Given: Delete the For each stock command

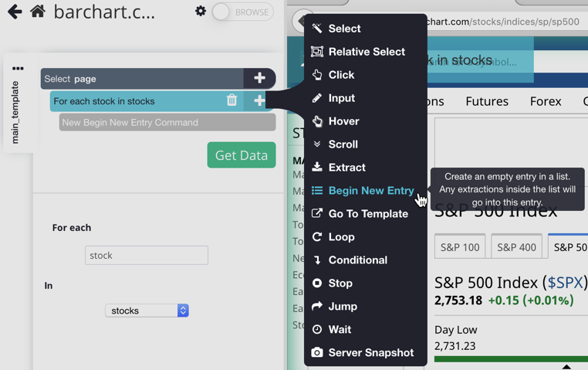Looking at the screenshot, I should 231,100.
